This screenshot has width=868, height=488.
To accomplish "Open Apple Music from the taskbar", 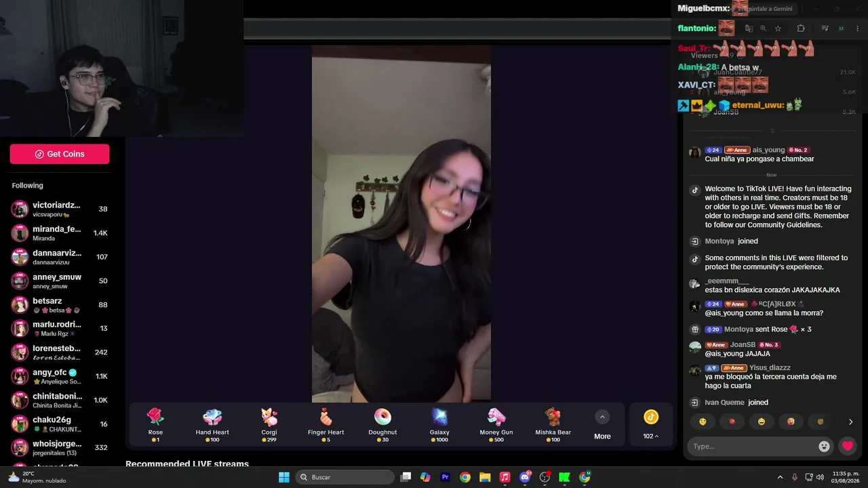I will coord(505,477).
